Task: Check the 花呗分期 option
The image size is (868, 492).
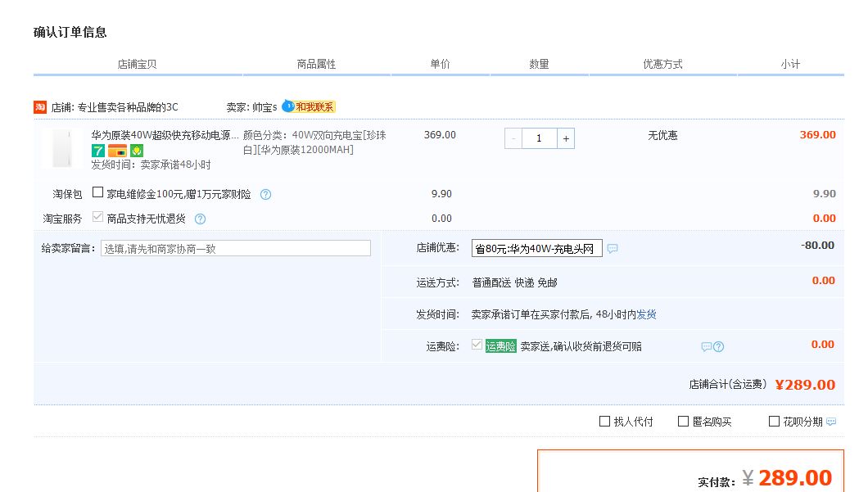Action: [774, 421]
